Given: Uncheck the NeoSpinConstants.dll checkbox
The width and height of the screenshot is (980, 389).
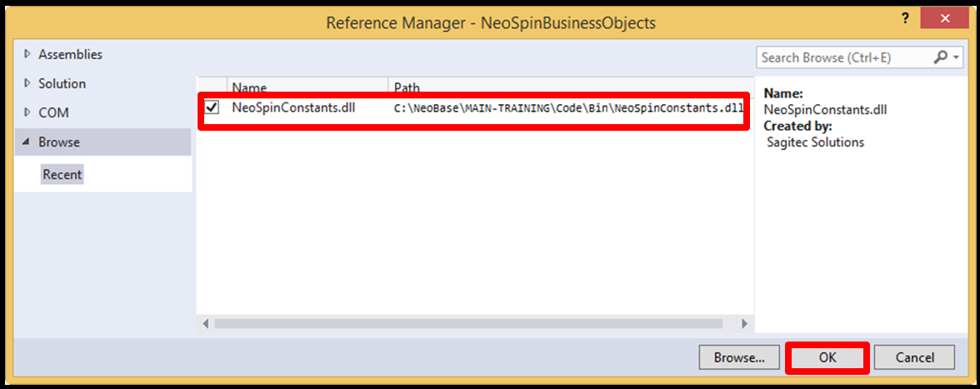Looking at the screenshot, I should tap(212, 107).
